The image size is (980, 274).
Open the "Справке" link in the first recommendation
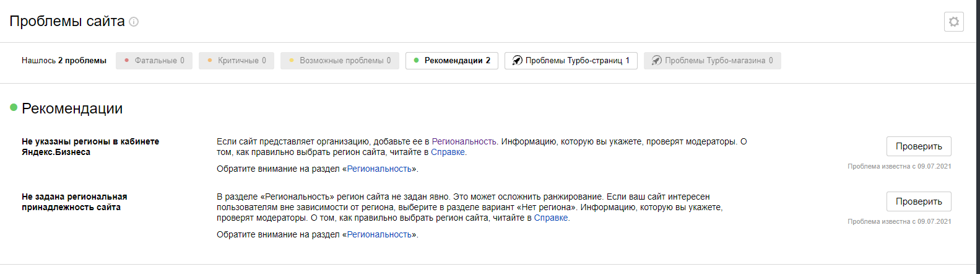448,152
